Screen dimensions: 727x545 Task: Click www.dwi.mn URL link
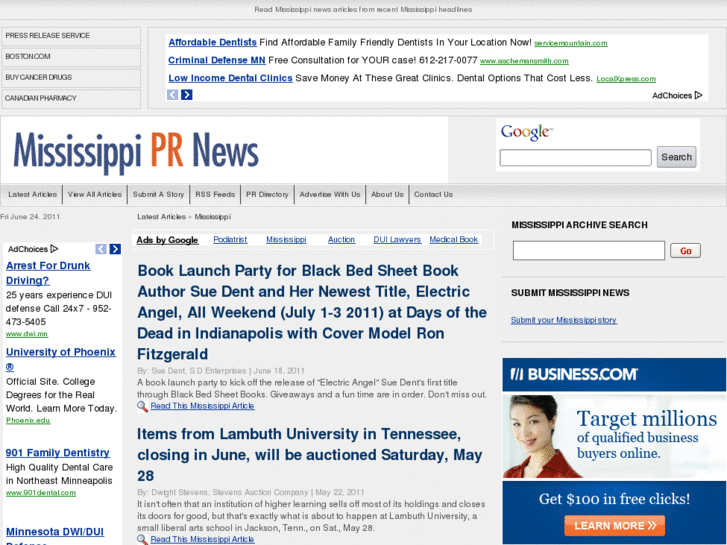pos(27,334)
